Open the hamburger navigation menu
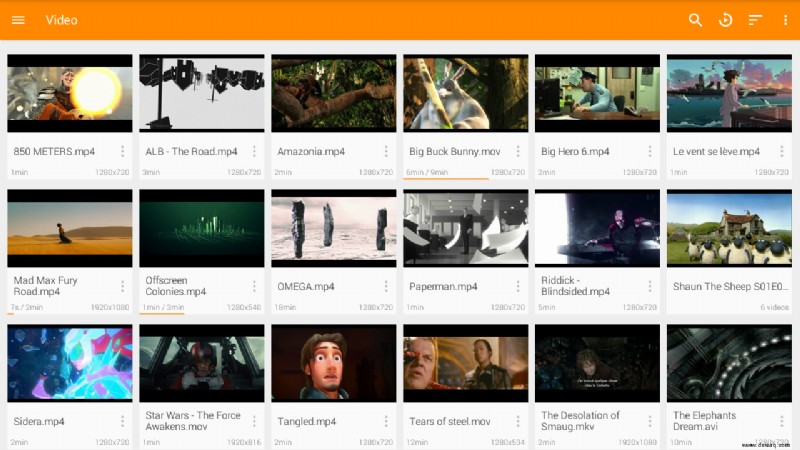 click(18, 20)
